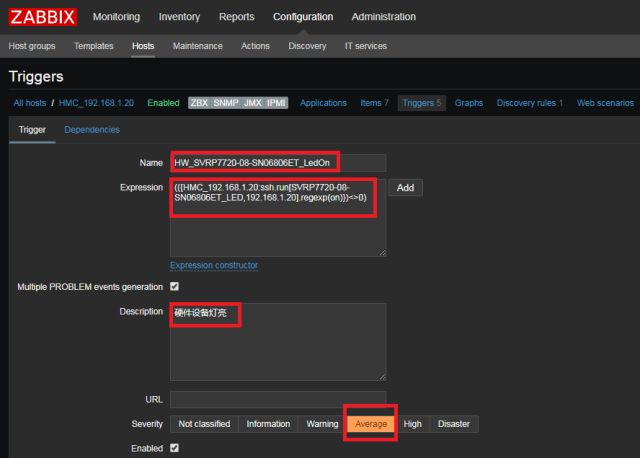Viewport: 640px width, 458px height.
Task: Open the Applications link
Action: pyautogui.click(x=323, y=103)
